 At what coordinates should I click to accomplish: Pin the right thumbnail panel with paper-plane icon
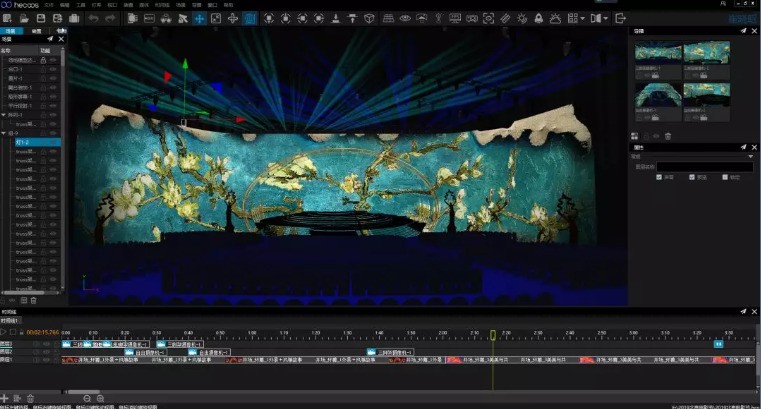point(743,31)
